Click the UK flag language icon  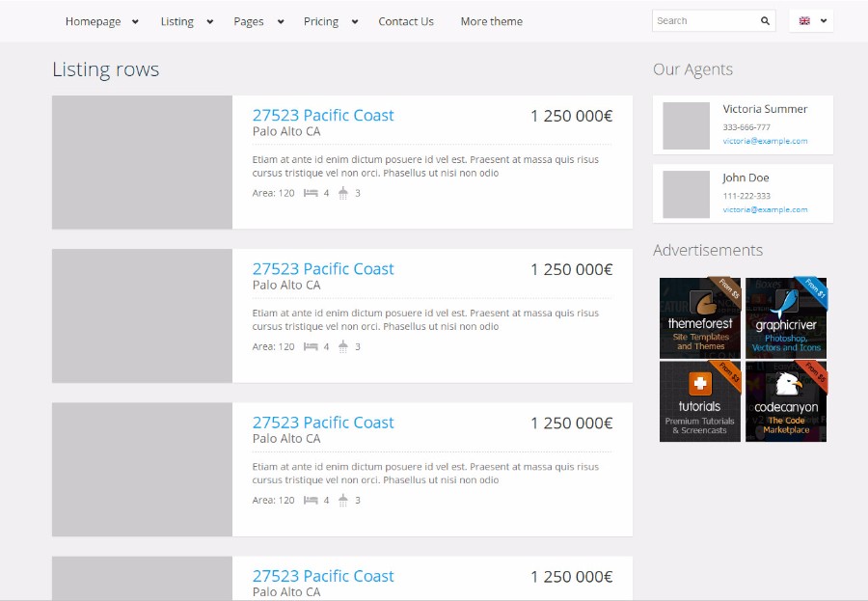[804, 21]
